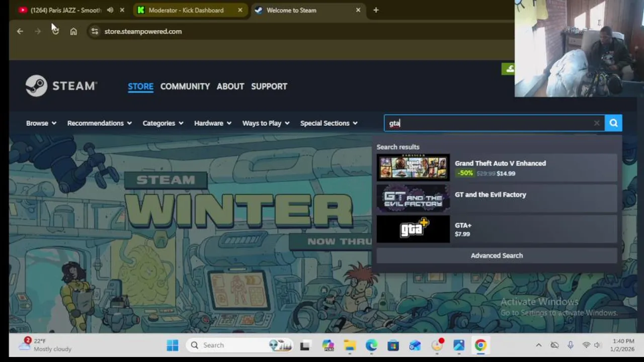Open the SUPPORT menu item
644x362 pixels.
[x=269, y=86]
